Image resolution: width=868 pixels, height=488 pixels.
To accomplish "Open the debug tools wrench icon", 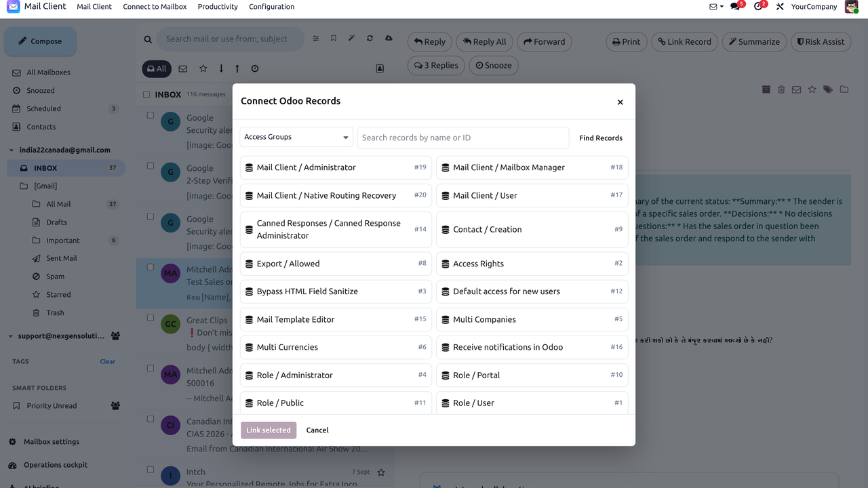I will pyautogui.click(x=780, y=7).
